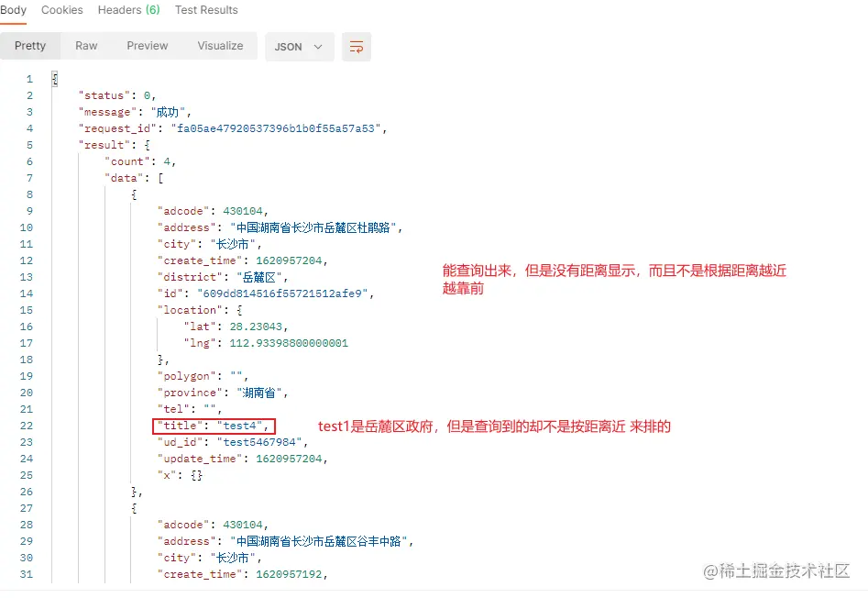
Task: Click the id value 609dd814516f55721512afe9
Action: coord(282,293)
